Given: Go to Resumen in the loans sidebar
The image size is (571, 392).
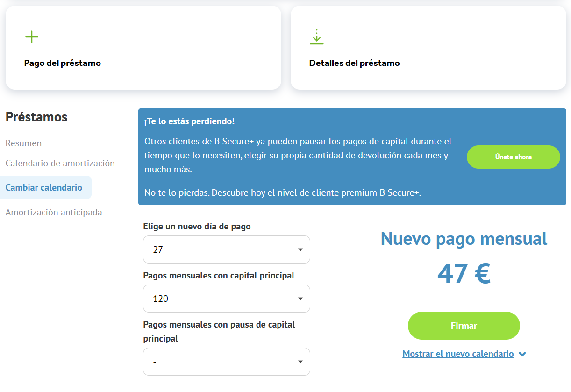Looking at the screenshot, I should [23, 143].
